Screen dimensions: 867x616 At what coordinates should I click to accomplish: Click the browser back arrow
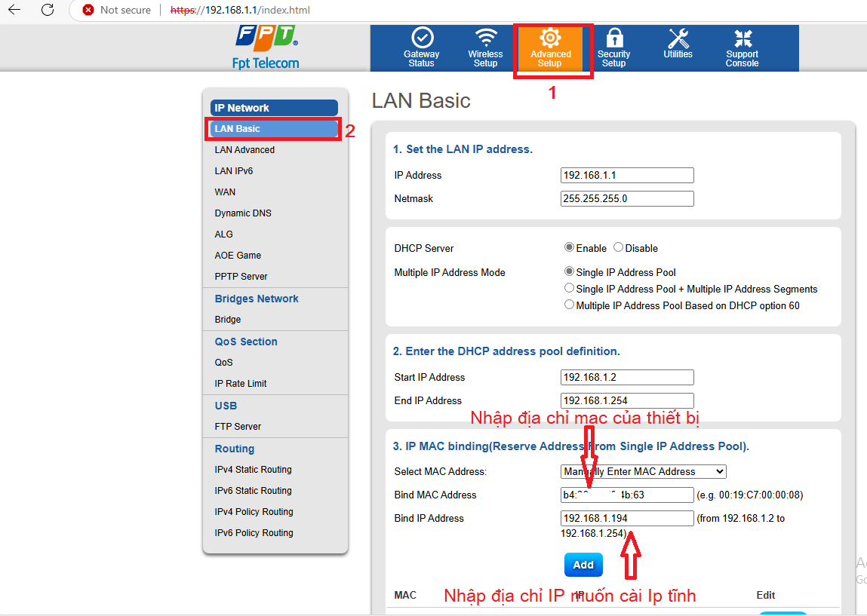14,10
